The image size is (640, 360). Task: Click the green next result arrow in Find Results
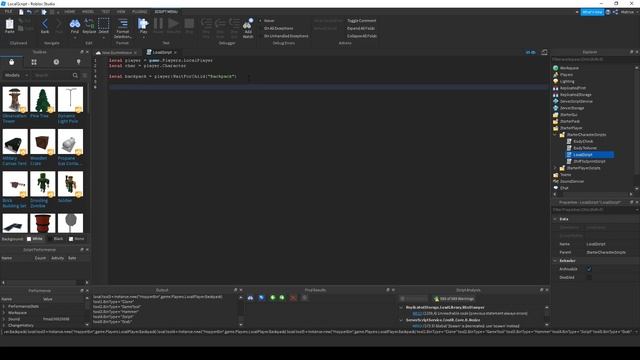pyautogui.click(x=282, y=298)
